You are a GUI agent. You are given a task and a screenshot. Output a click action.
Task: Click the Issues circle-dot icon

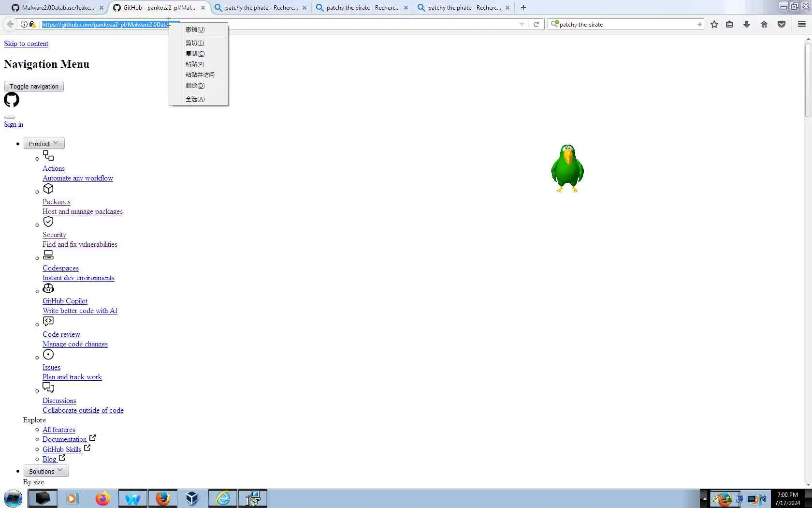[48, 355]
